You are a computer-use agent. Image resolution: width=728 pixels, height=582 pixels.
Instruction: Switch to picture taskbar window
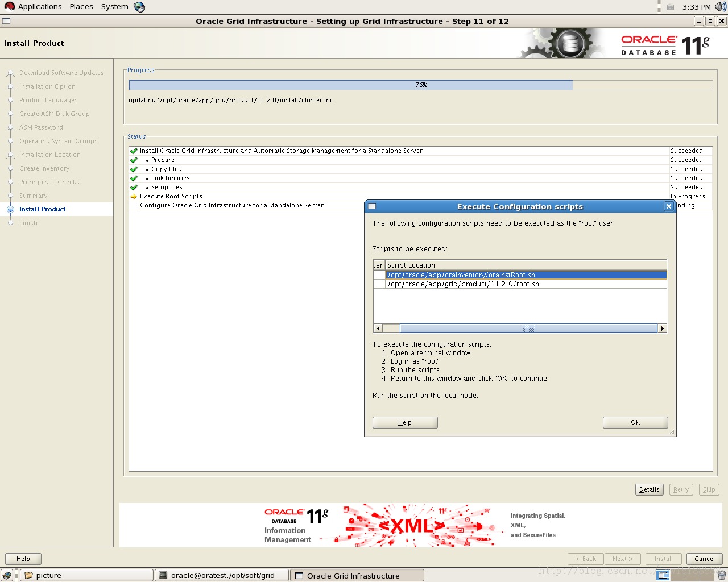point(87,575)
